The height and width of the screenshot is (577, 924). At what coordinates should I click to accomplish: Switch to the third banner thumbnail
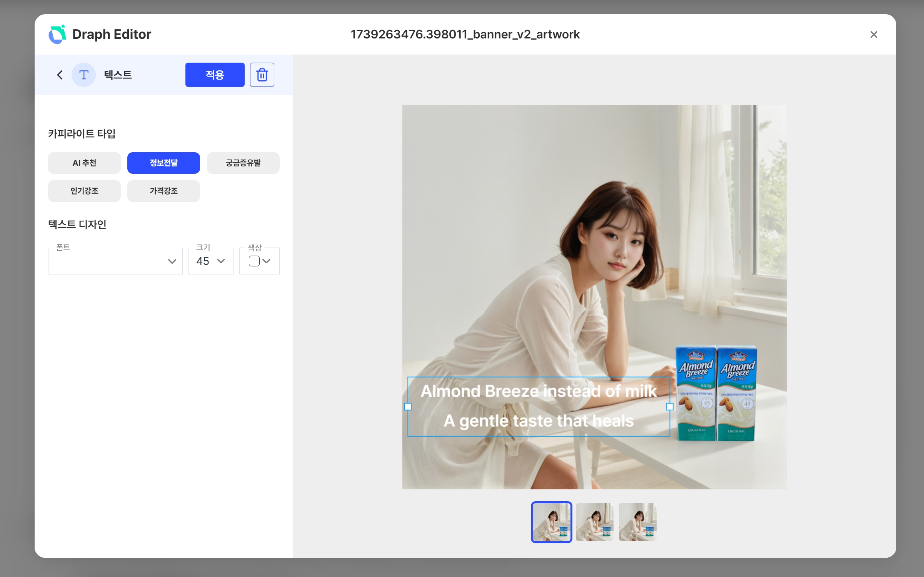pyautogui.click(x=637, y=522)
